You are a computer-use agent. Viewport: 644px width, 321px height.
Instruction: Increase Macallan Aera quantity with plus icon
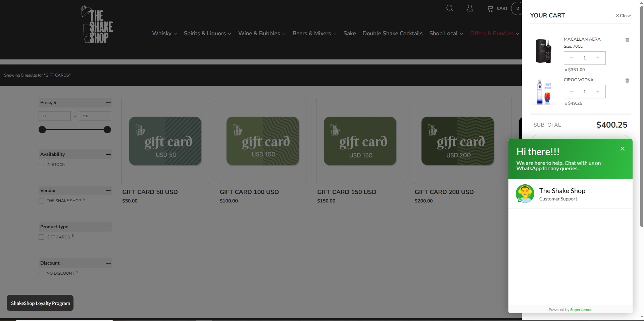(598, 58)
